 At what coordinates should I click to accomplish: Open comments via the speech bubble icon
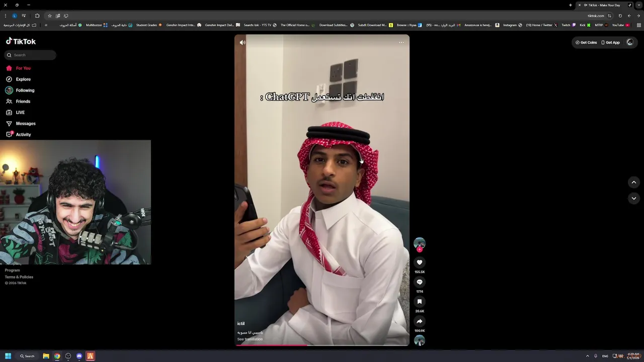coord(420,282)
